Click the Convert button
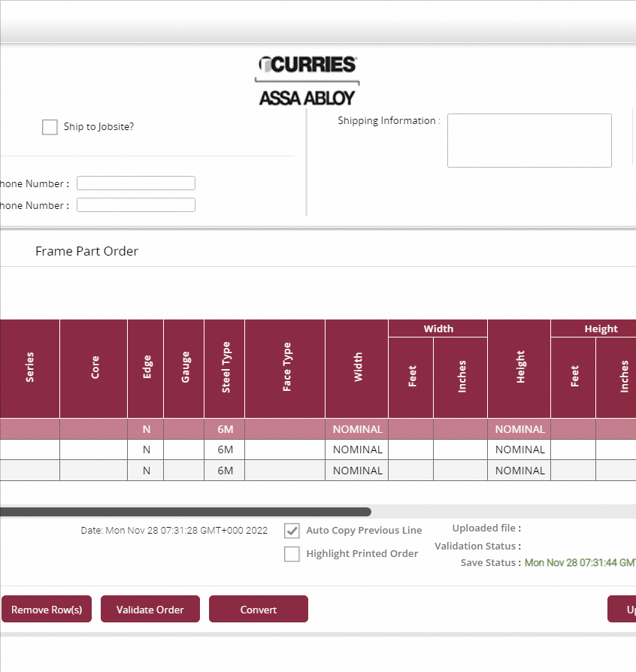Image resolution: width=636 pixels, height=672 pixels. 259,610
